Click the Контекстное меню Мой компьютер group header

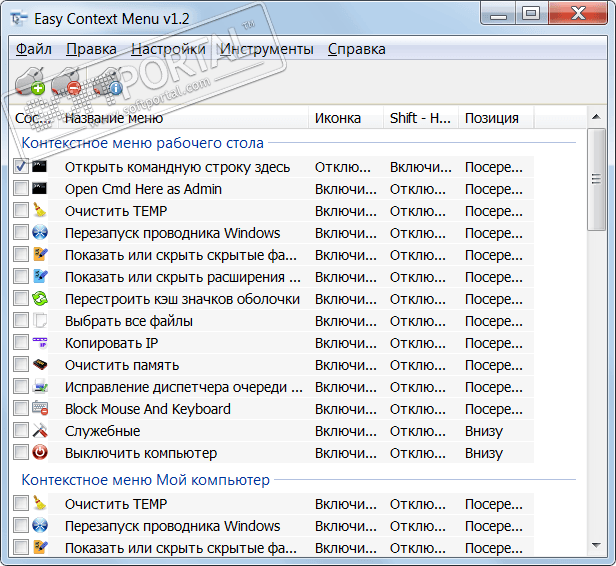click(x=146, y=480)
